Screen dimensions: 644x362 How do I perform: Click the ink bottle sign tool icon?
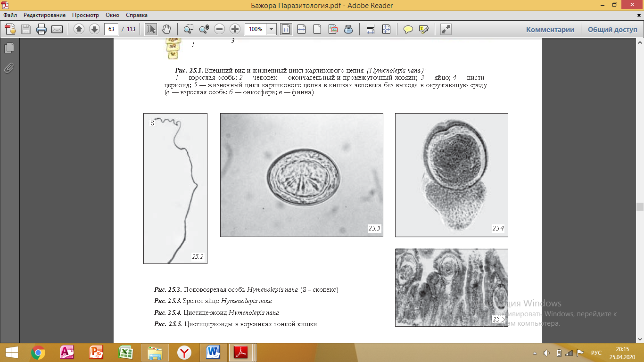click(x=348, y=29)
